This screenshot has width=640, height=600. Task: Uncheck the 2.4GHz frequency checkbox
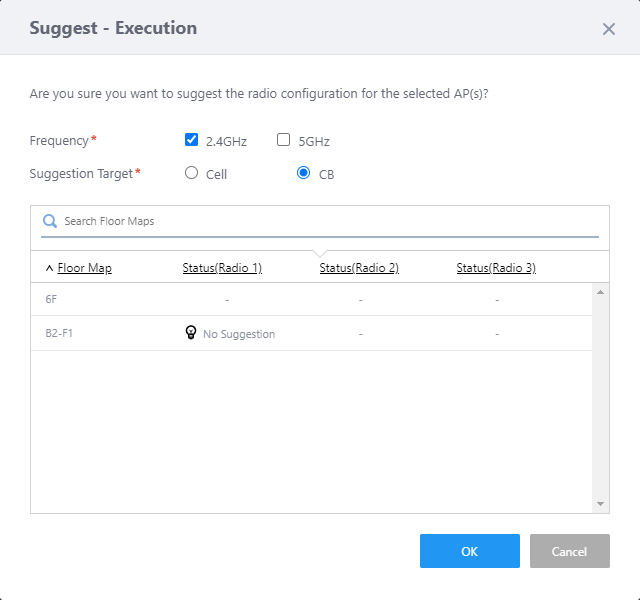pos(192,140)
